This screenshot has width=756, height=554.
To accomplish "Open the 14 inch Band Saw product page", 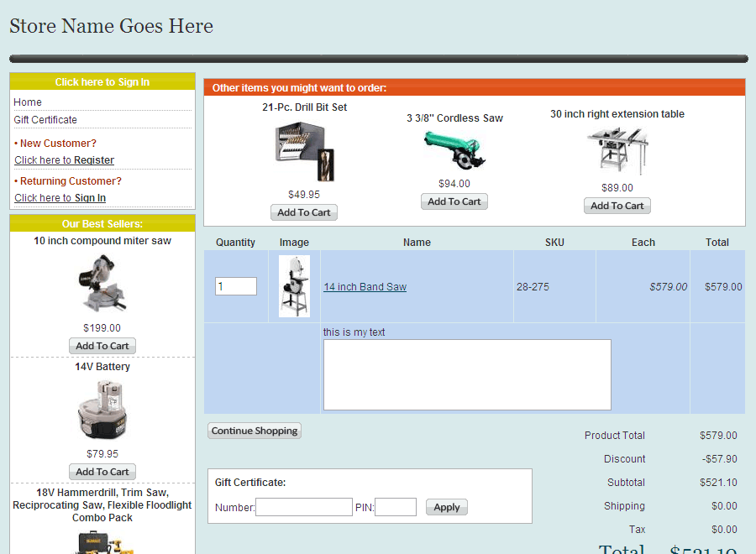I will [365, 286].
